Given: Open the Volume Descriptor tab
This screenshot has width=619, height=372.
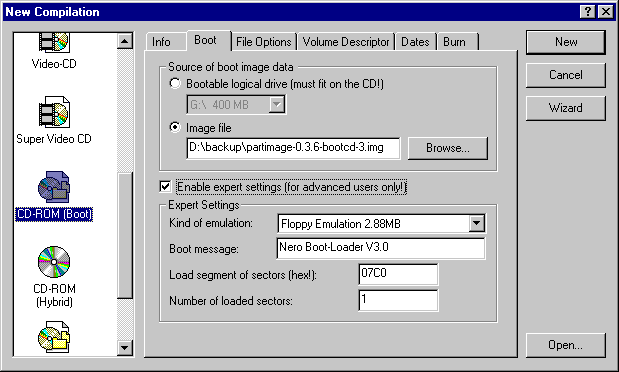Looking at the screenshot, I should (346, 42).
